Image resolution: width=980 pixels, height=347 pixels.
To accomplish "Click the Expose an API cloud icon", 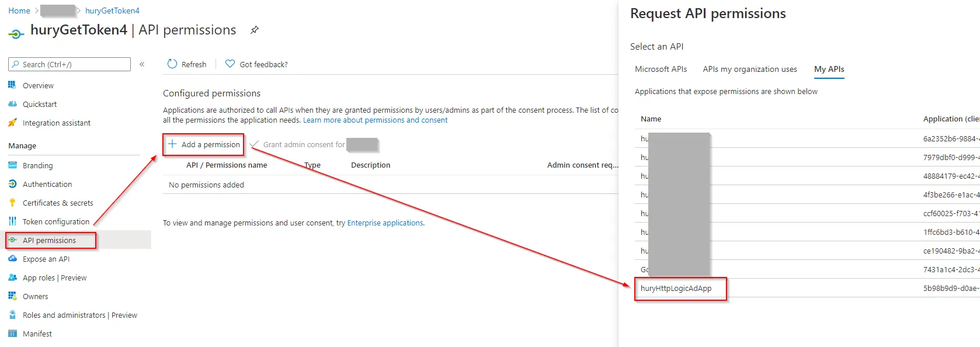I will (x=12, y=259).
